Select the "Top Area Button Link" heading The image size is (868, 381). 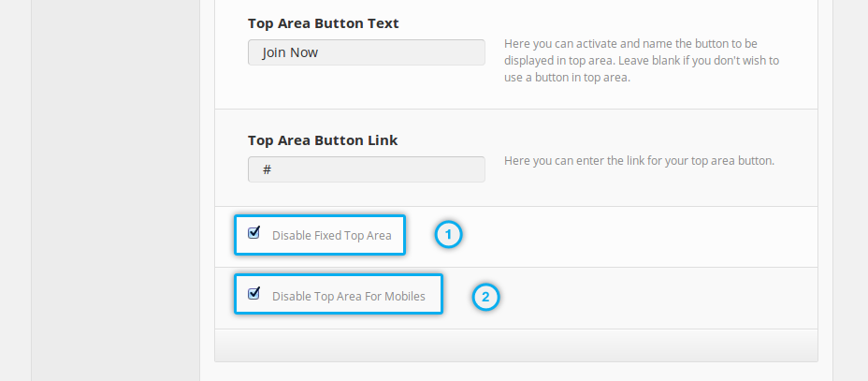click(323, 140)
